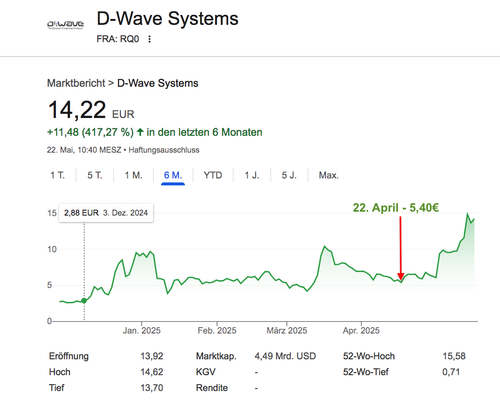Click the Tief value 13,70
Viewport: 500px width, 400px height.
click(152, 388)
